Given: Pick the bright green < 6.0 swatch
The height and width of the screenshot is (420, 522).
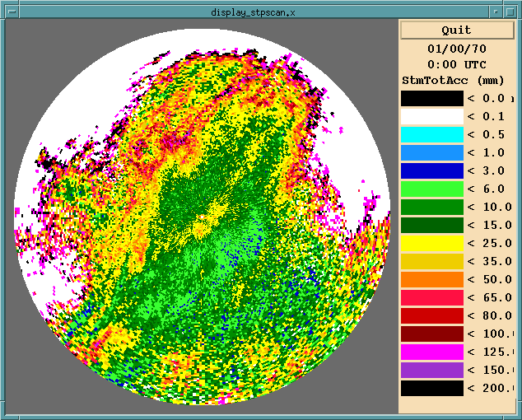Looking at the screenshot, I should (x=431, y=189).
